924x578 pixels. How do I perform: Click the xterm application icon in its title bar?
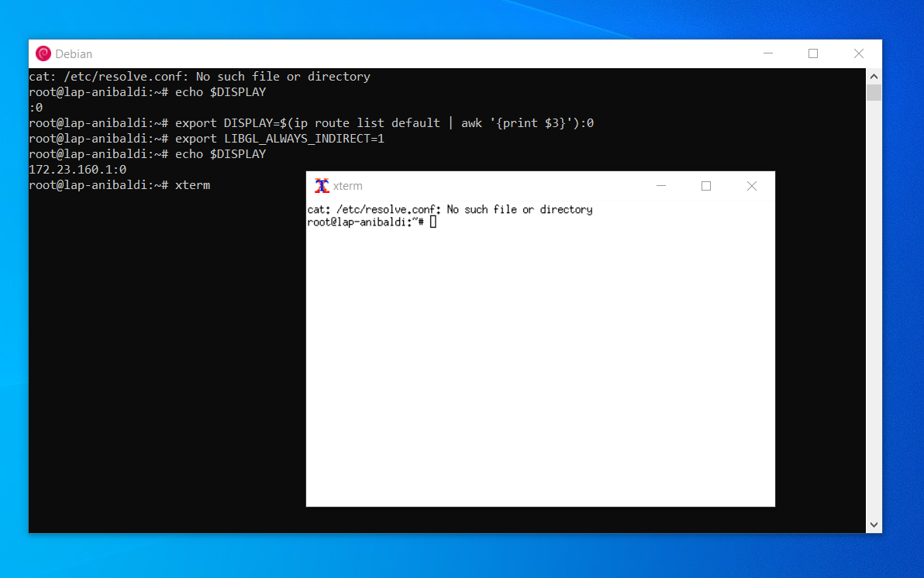(323, 186)
